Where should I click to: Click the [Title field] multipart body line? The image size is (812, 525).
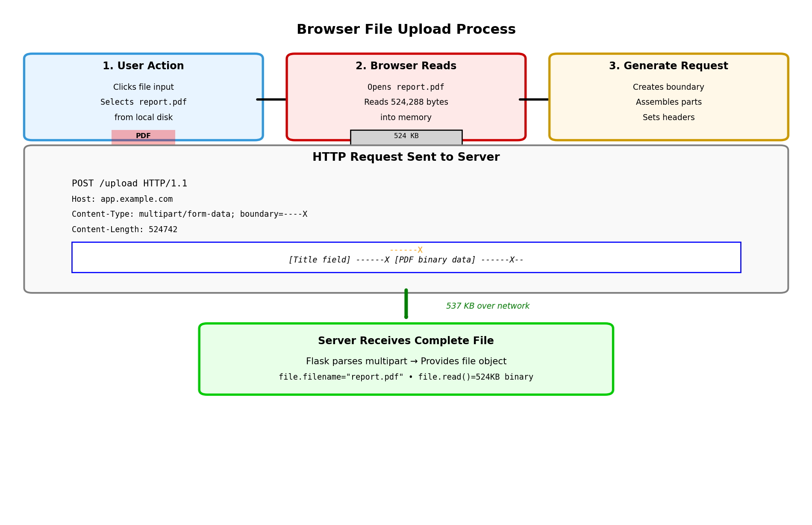[x=406, y=260]
